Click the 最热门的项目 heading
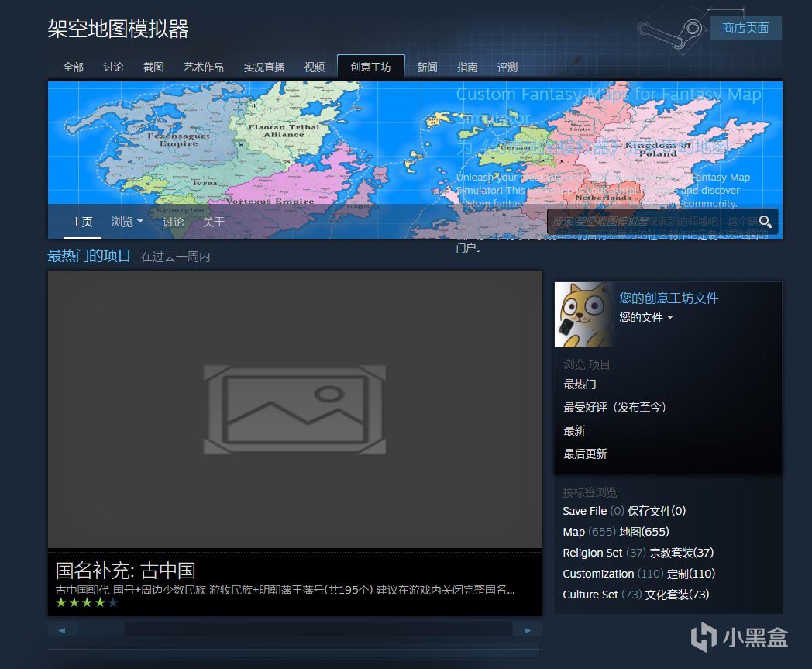This screenshot has width=812, height=669. (89, 256)
